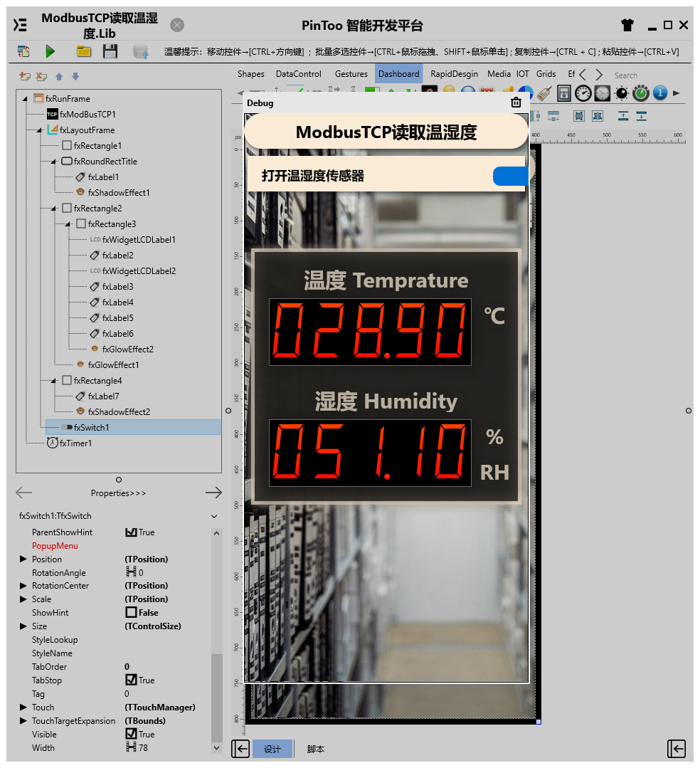The width and height of the screenshot is (700, 768).
Task: Click align bottom edges icon
Action: (x=641, y=116)
